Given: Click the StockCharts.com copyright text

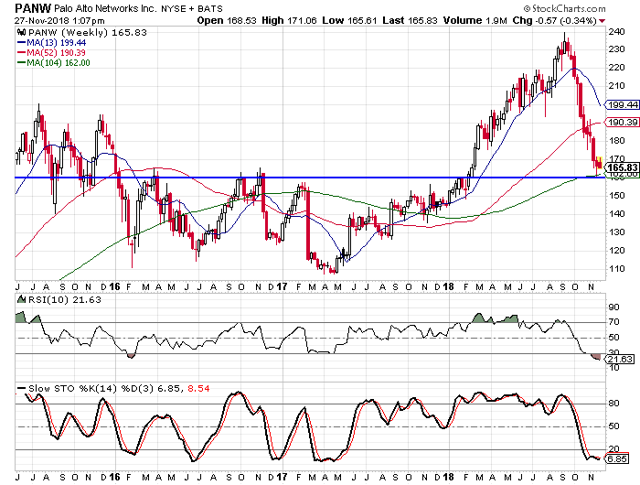Looking at the screenshot, I should coord(564,8).
